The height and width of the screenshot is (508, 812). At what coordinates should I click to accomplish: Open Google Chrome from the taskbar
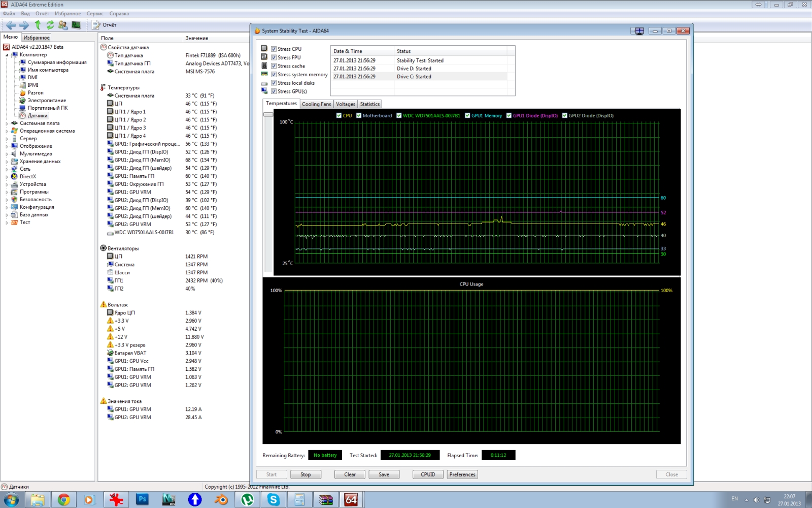tap(63, 500)
